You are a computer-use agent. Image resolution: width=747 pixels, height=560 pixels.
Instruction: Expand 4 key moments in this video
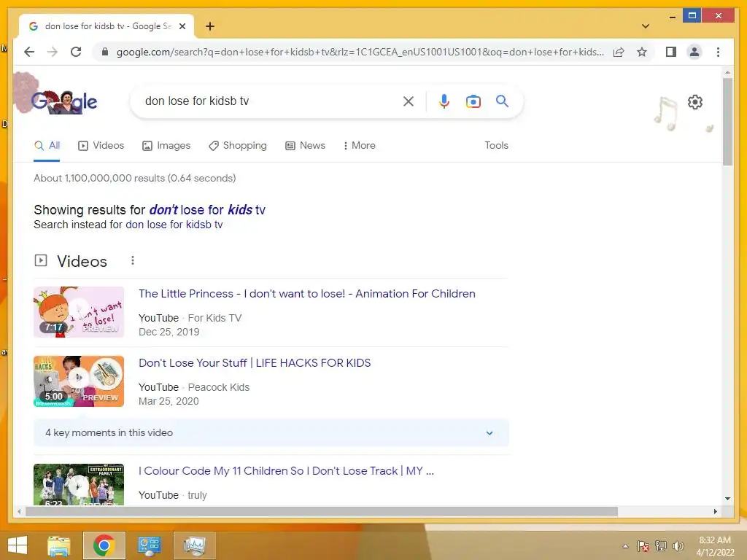coord(271,433)
